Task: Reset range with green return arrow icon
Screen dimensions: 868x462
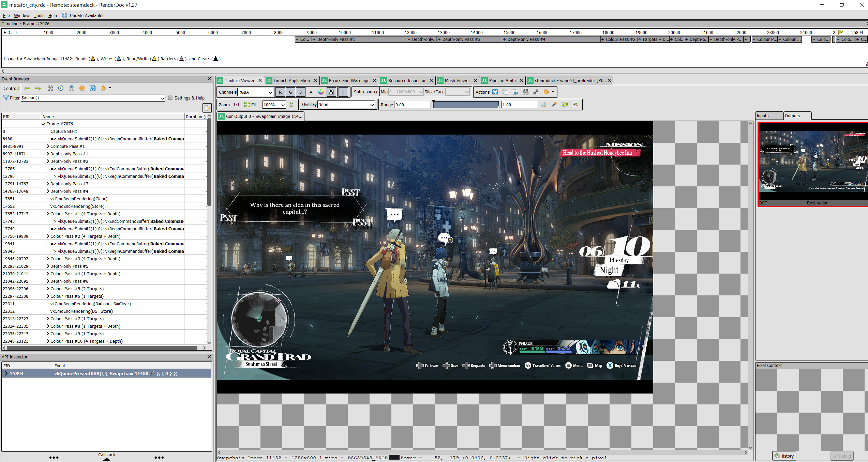Action: tap(565, 105)
